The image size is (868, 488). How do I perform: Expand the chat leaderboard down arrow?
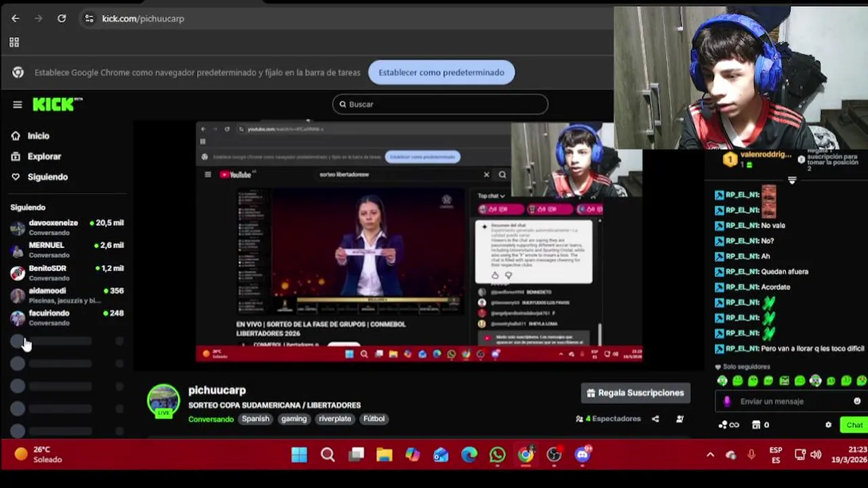[792, 180]
